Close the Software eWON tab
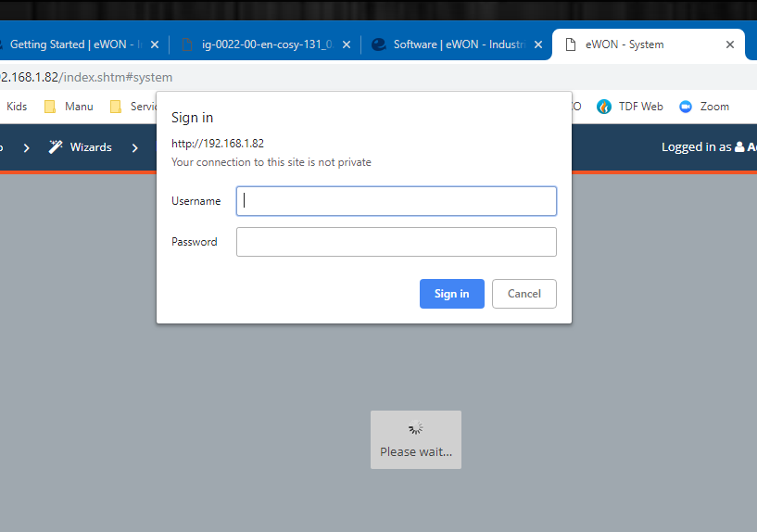757x532 pixels. coord(536,44)
